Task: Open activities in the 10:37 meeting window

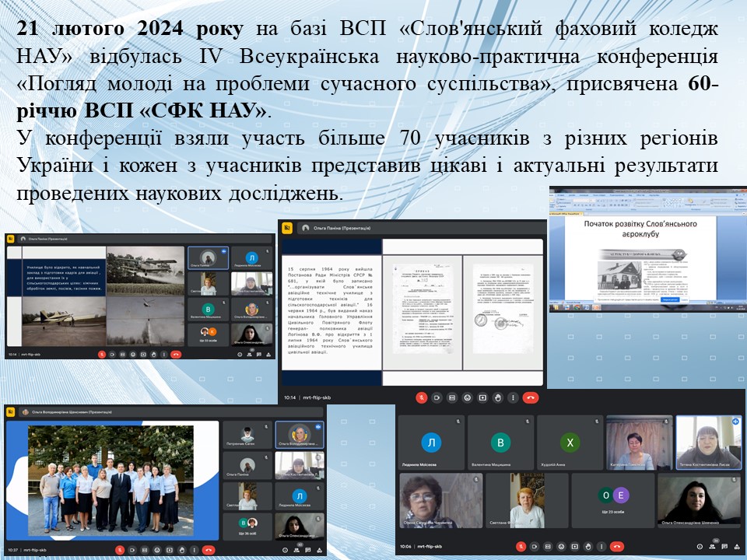Action: tap(319, 550)
